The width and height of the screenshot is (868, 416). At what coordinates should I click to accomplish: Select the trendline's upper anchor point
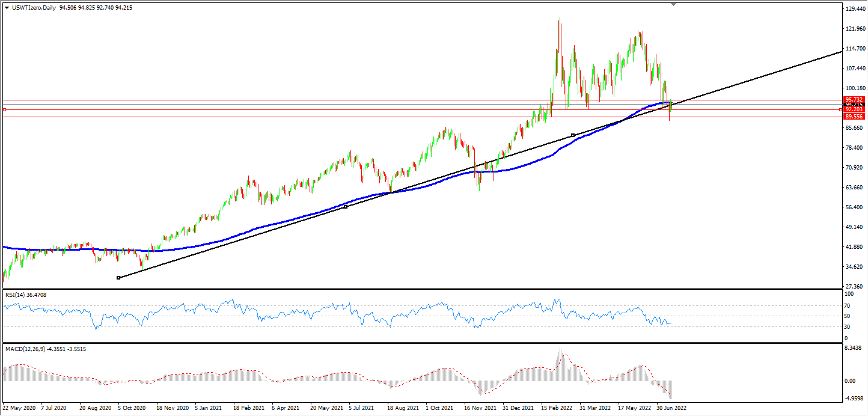click(573, 135)
